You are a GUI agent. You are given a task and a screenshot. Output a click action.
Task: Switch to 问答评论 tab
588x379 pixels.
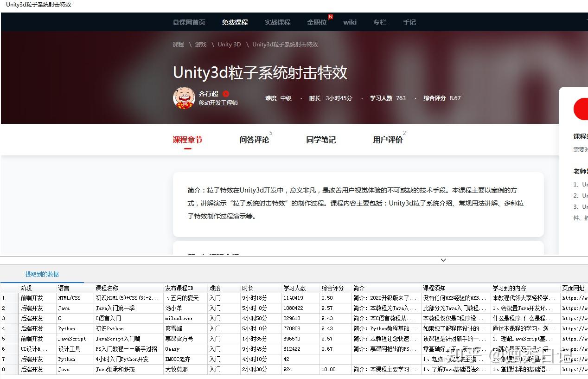[254, 140]
